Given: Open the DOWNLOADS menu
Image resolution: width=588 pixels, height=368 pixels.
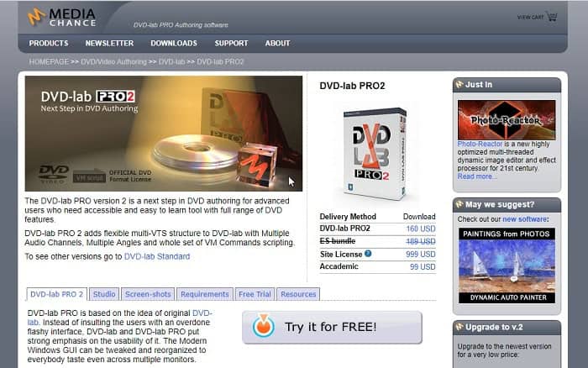Looking at the screenshot, I should click(x=174, y=43).
